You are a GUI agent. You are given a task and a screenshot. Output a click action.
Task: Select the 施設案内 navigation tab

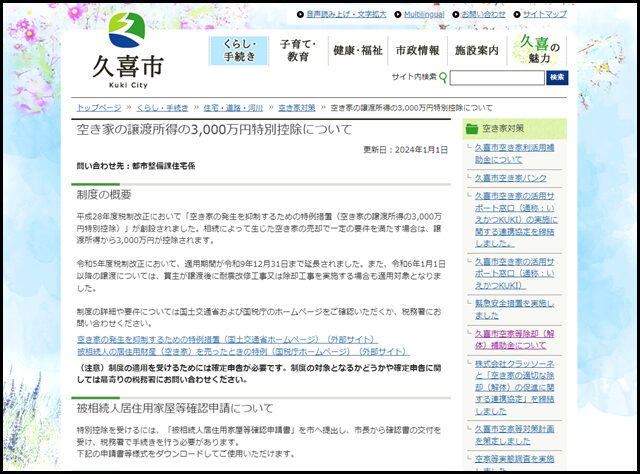pyautogui.click(x=477, y=51)
